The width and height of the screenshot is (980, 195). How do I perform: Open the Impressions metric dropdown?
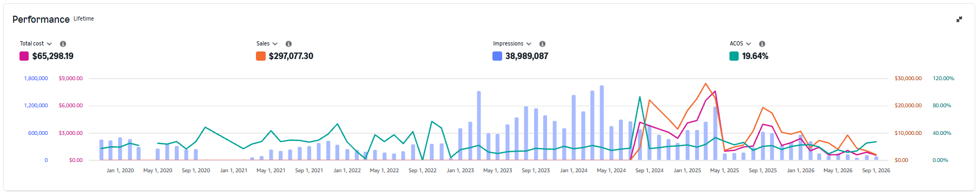click(512, 44)
